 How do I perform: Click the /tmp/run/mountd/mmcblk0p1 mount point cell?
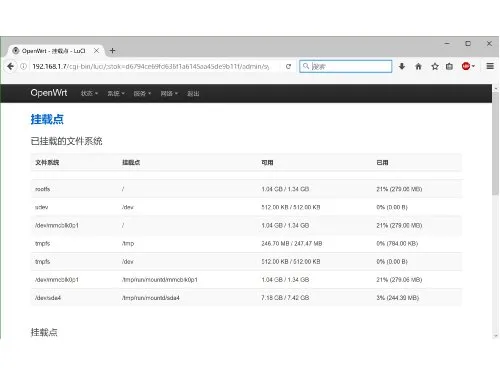point(160,280)
